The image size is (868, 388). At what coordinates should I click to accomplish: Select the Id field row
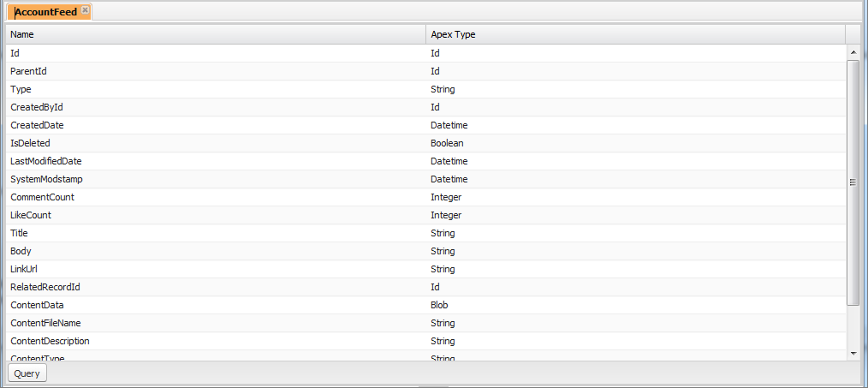pos(425,53)
